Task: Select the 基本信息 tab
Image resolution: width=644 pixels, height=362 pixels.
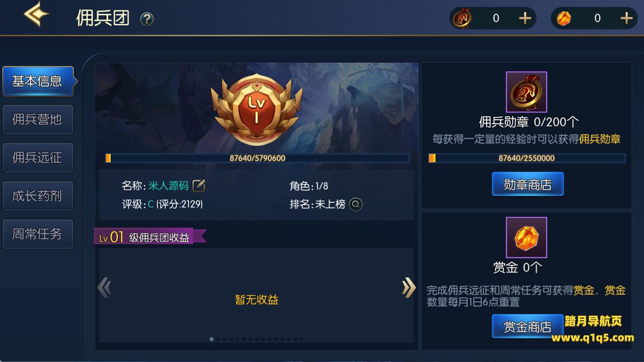Action: click(x=38, y=81)
